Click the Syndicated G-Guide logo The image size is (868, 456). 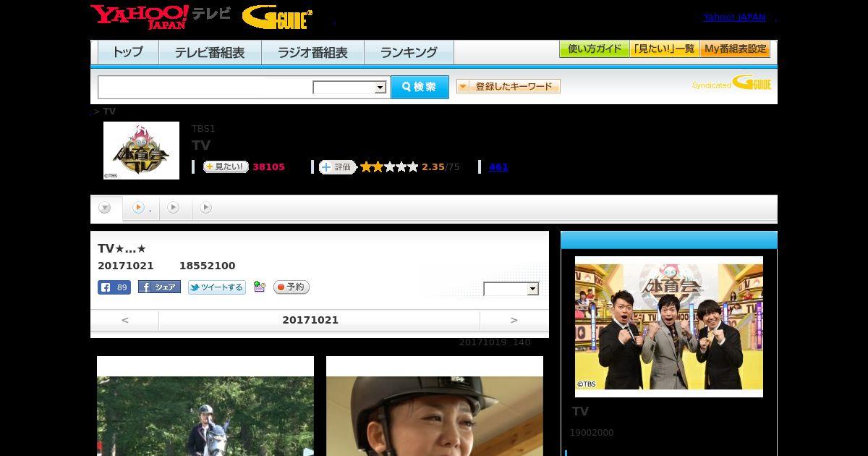pyautogui.click(x=731, y=83)
